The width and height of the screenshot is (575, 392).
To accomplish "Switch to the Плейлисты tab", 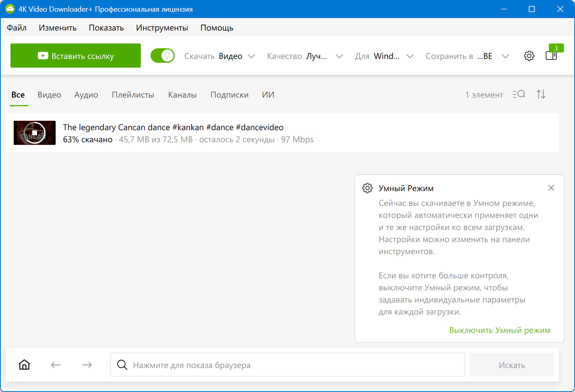I will [133, 95].
